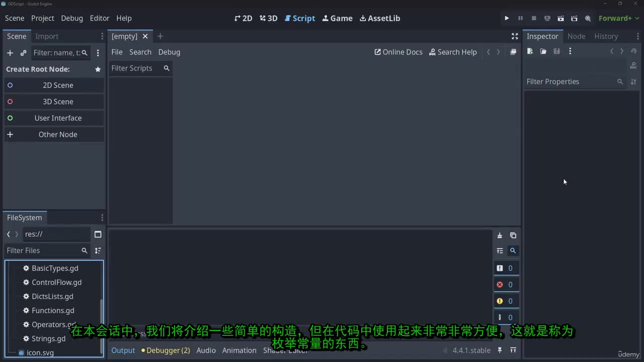Viewport: 644px width, 362px height.
Task: Instantiate a child scene link icon
Action: pos(23,53)
